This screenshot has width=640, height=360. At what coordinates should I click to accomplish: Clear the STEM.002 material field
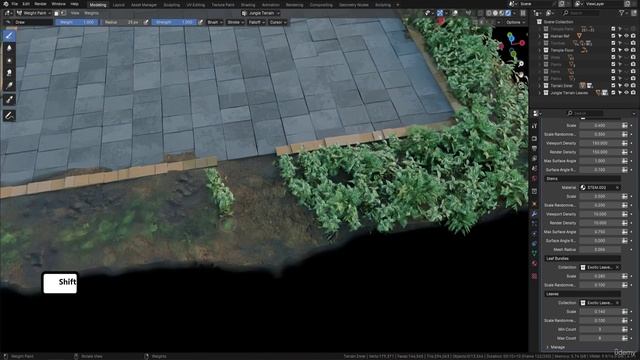point(617,187)
